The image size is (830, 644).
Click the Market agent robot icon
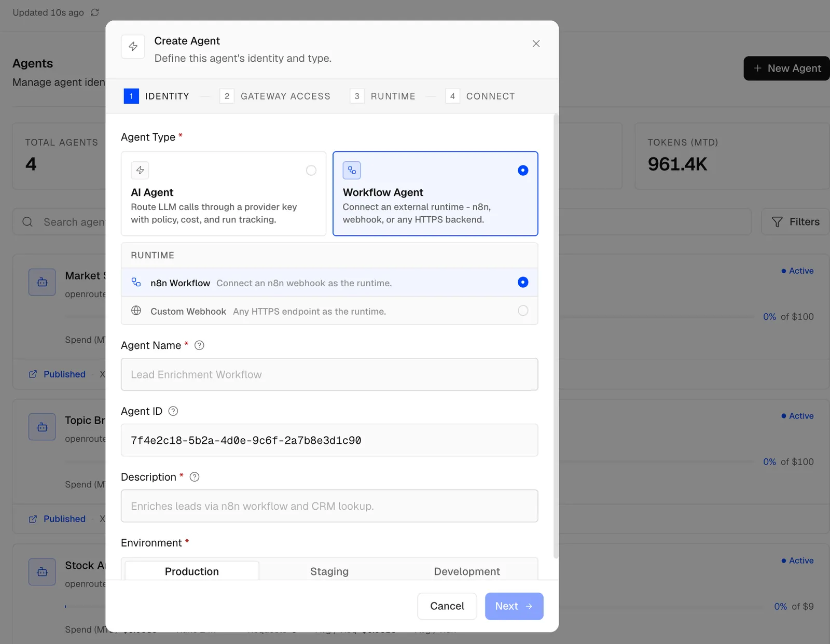tap(42, 282)
